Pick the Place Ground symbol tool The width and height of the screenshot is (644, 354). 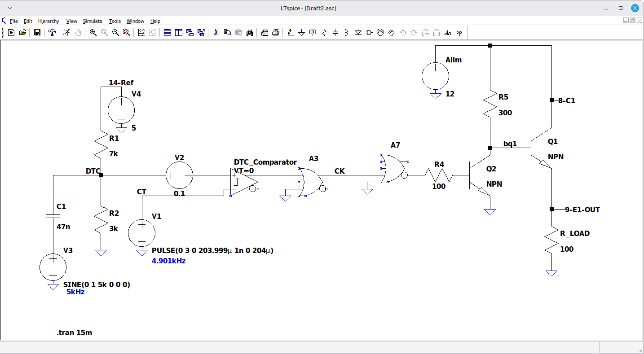coord(301,32)
